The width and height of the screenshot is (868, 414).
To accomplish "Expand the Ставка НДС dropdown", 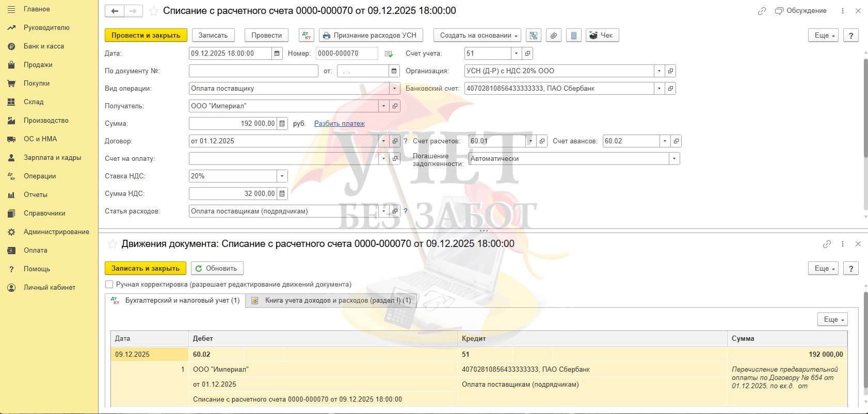I will (x=282, y=176).
